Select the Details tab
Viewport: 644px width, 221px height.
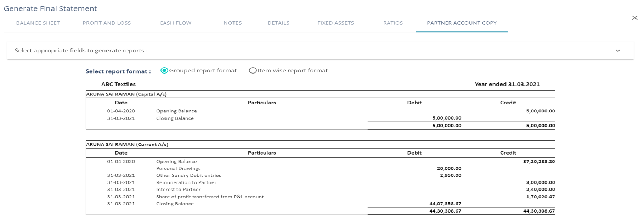click(278, 23)
